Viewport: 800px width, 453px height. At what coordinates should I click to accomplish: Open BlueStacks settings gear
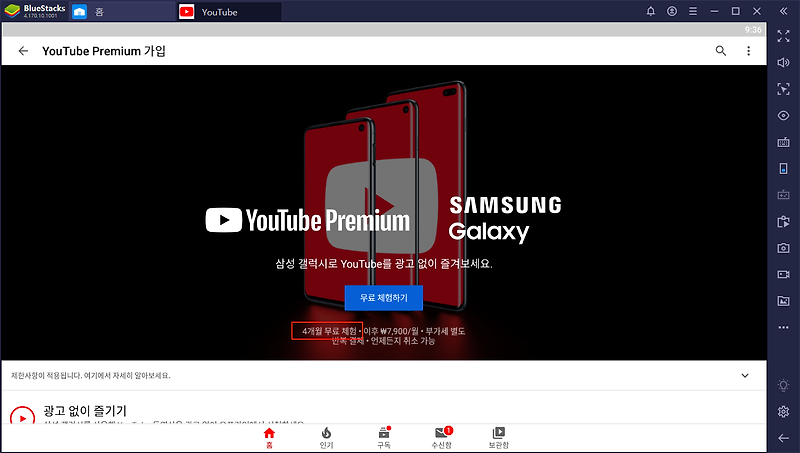click(x=783, y=411)
